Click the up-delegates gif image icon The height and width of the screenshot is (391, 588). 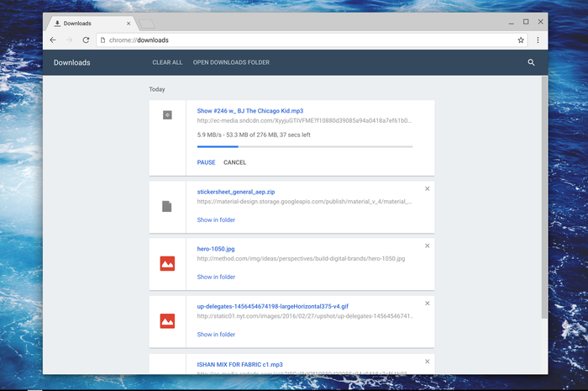[x=167, y=320]
